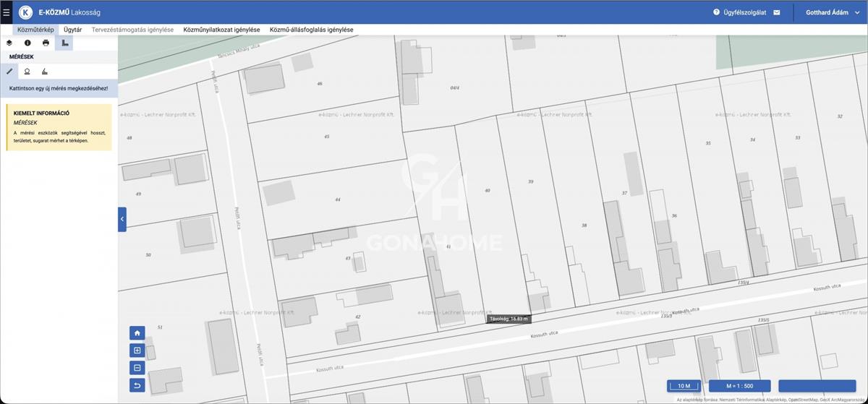868x404 pixels.
Task: Collapse the left side panel
Action: pyautogui.click(x=122, y=219)
